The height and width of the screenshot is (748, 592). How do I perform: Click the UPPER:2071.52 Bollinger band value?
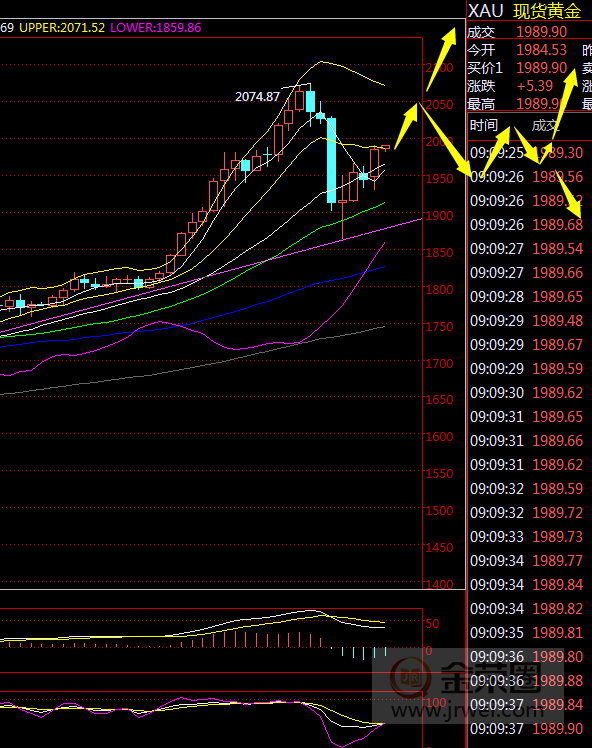pyautogui.click(x=62, y=28)
